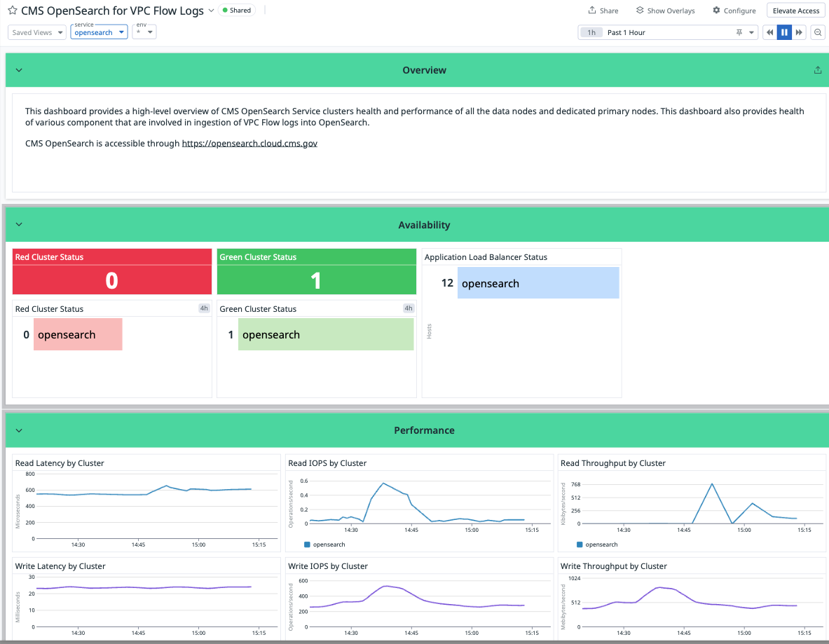Click the 4h badge on Red Cluster Status list
The image size is (829, 644).
204,308
